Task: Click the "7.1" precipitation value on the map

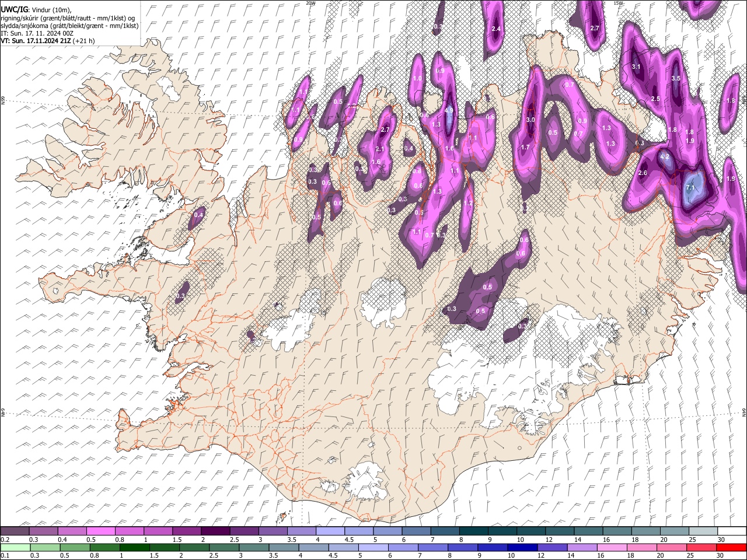Action: tap(691, 188)
